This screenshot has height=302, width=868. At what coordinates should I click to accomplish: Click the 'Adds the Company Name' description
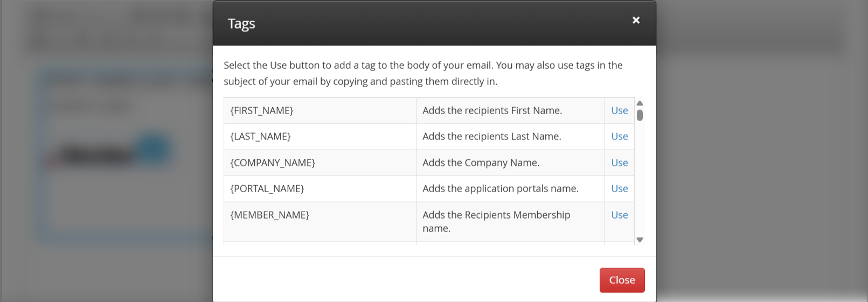pos(481,163)
